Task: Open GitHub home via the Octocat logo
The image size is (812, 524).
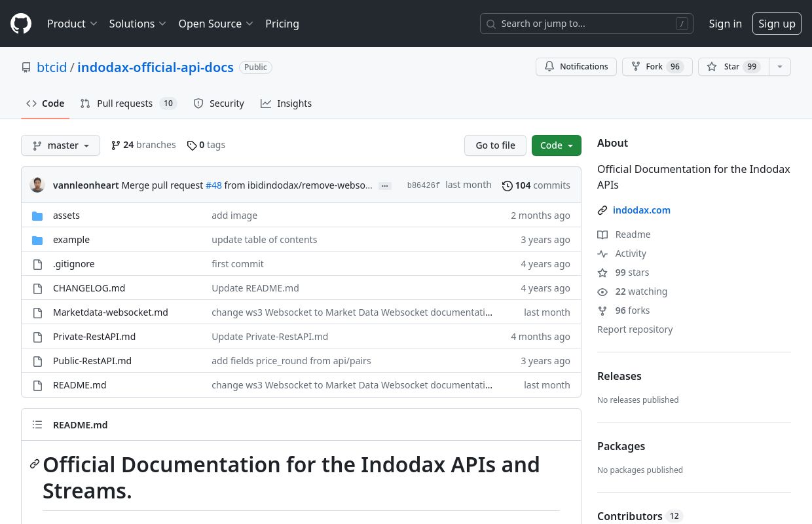Action: tap(21, 24)
